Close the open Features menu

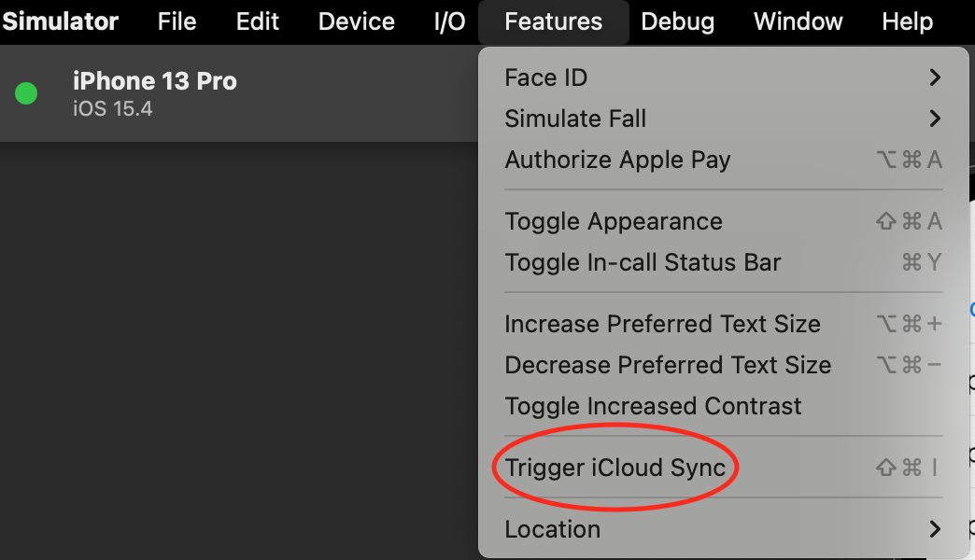(x=553, y=21)
